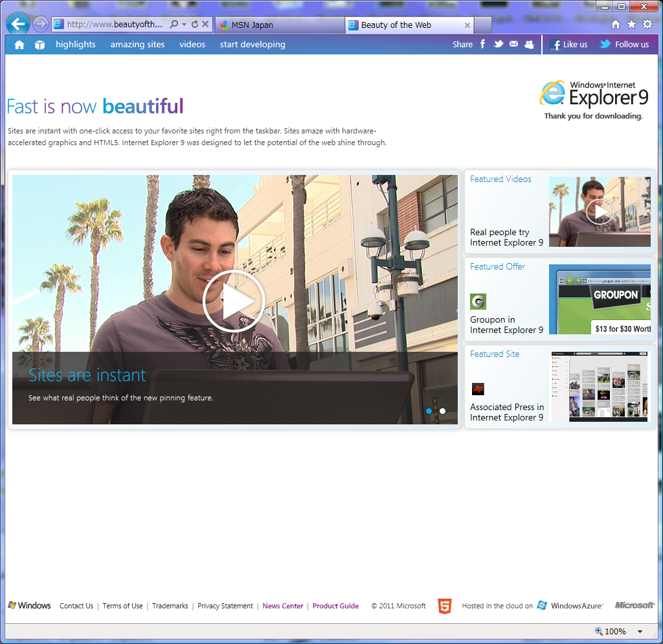Click the Groupon G icon
The height and width of the screenshot is (644, 663).
(478, 302)
